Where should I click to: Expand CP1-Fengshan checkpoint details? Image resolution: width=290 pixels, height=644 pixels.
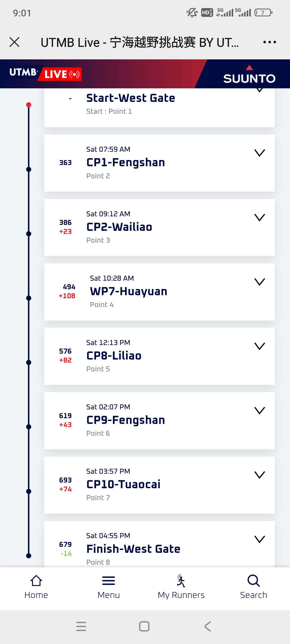click(260, 153)
